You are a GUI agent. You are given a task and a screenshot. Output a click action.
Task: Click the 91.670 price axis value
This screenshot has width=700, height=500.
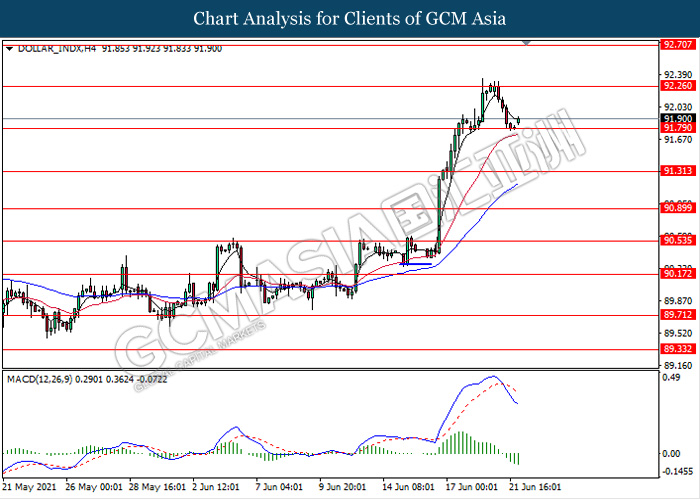[x=678, y=140]
